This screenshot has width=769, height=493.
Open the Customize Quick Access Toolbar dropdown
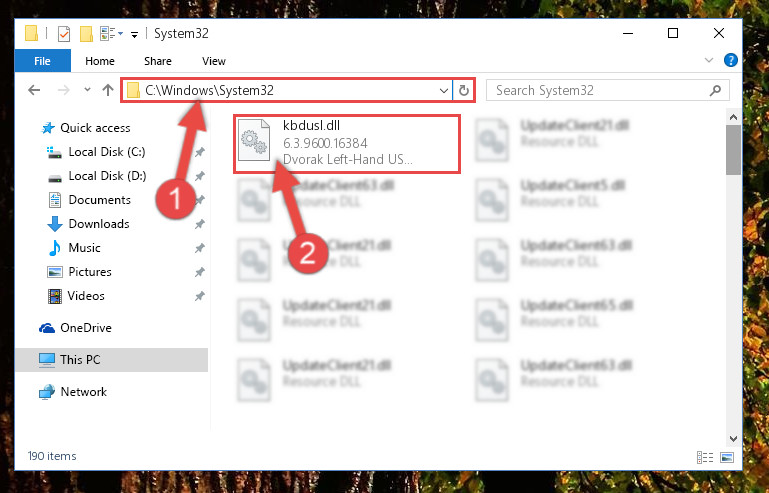click(134, 34)
